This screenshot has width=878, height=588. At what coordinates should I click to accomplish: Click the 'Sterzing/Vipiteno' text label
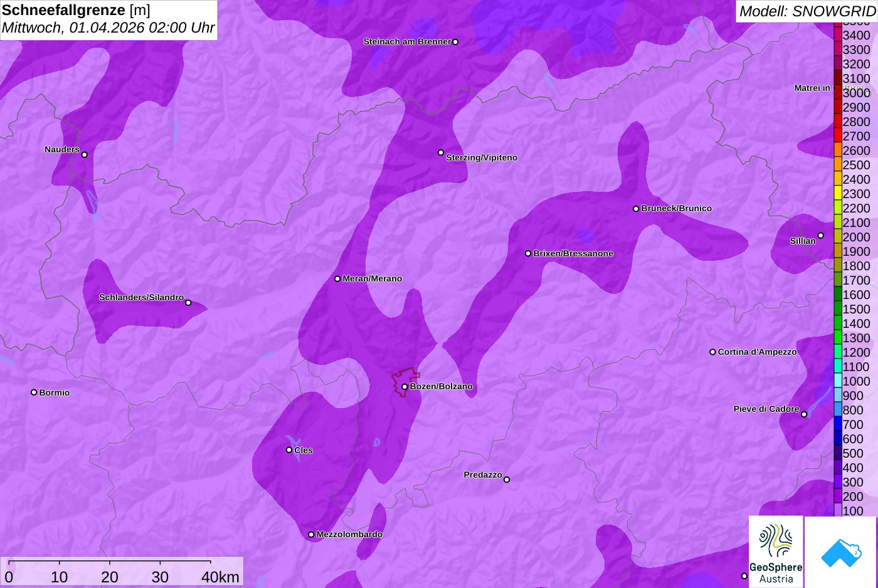click(482, 158)
